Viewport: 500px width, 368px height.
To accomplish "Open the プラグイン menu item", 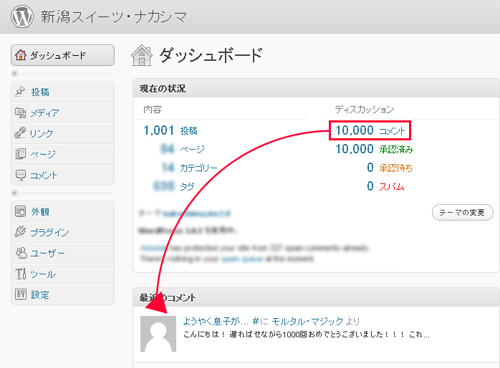I will [x=49, y=232].
